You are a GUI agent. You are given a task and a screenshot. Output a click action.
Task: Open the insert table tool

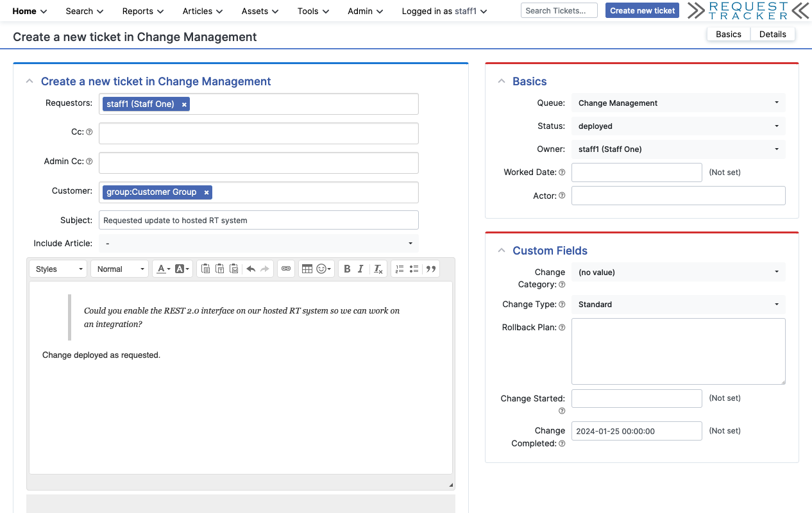[x=307, y=269]
